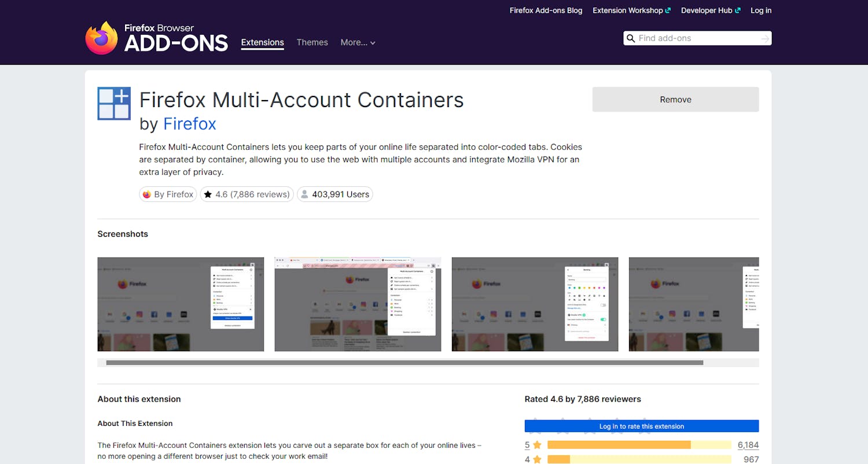The width and height of the screenshot is (868, 464).
Task: Switch to the Themes tab
Action: pyautogui.click(x=312, y=42)
